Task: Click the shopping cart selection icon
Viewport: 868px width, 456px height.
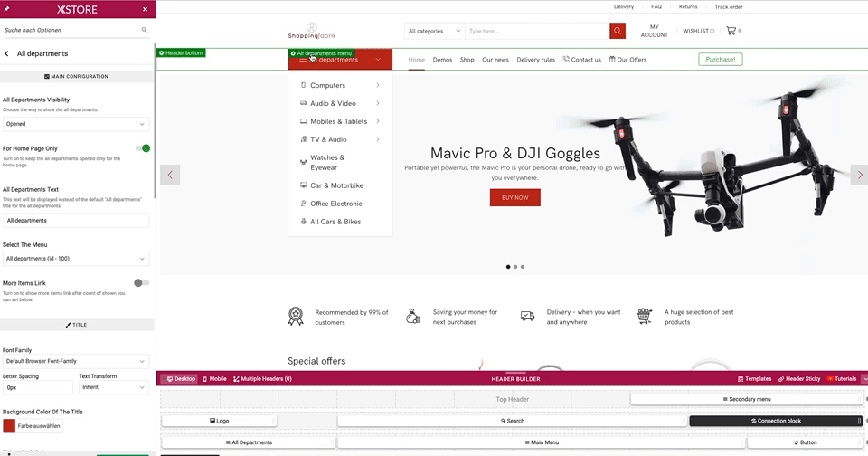Action: click(645, 317)
